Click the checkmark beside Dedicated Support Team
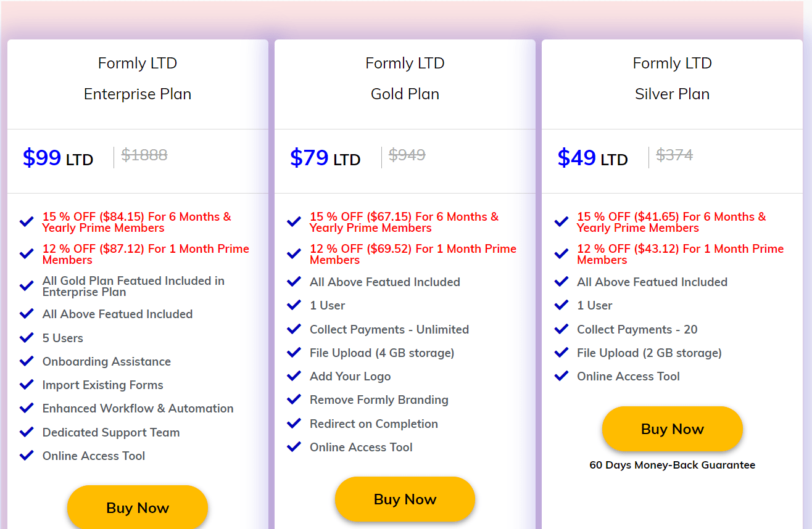812x529 pixels. coord(27,432)
